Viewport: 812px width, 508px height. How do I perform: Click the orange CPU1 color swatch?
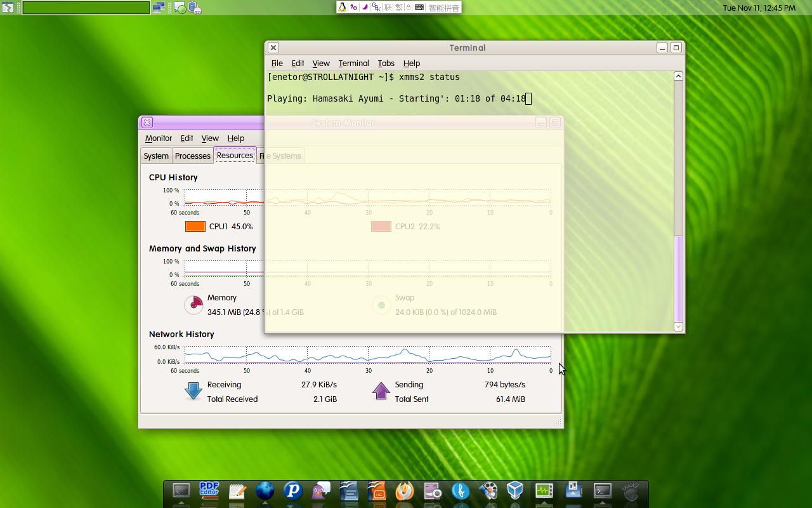[195, 227]
